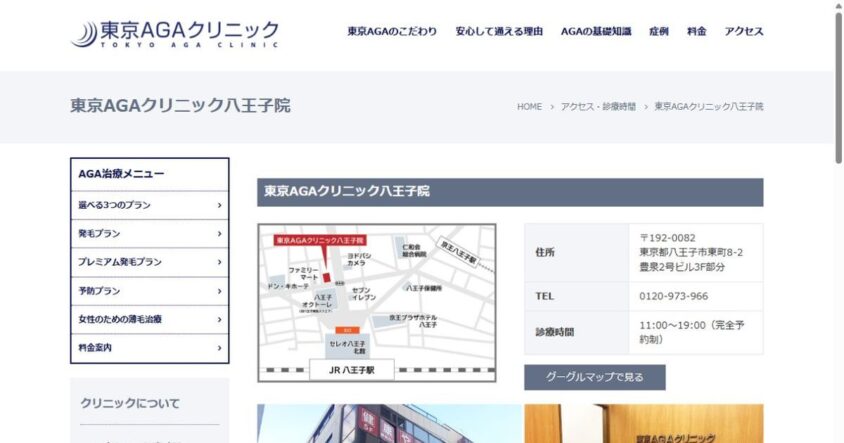Click chevron arrow next to プレミアム発毛プラン
This screenshot has height=443, width=844.
[x=219, y=262]
